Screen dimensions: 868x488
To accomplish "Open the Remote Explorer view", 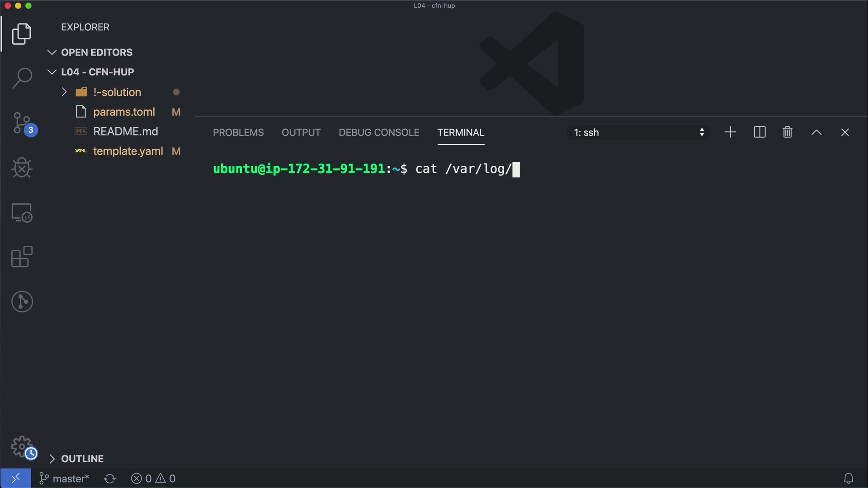I will click(x=22, y=212).
